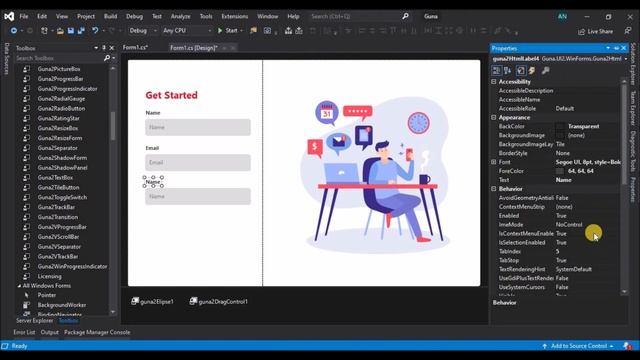Select Guna2ToggleSwitch in the Toolbox
Image resolution: width=640 pixels, height=360 pixels.
[62, 197]
